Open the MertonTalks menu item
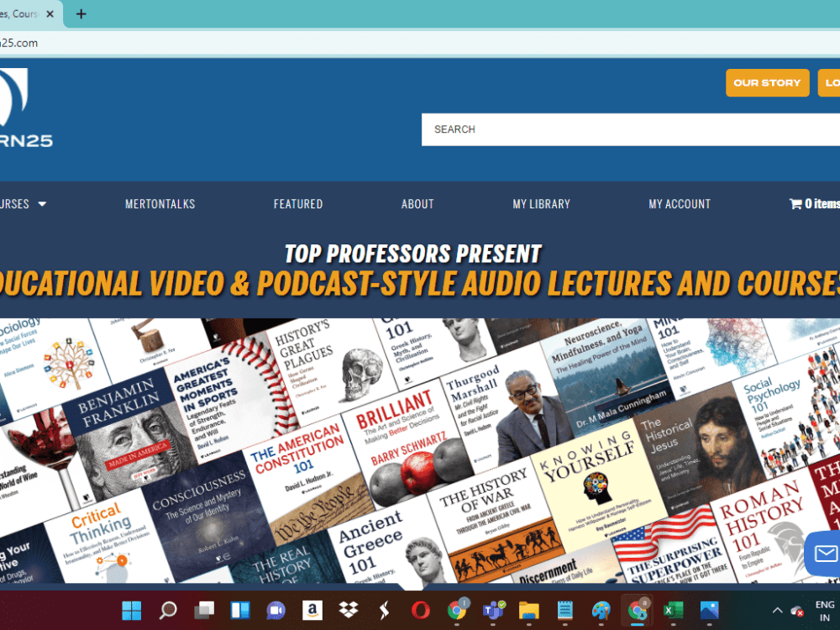The width and height of the screenshot is (840, 630). tap(160, 204)
